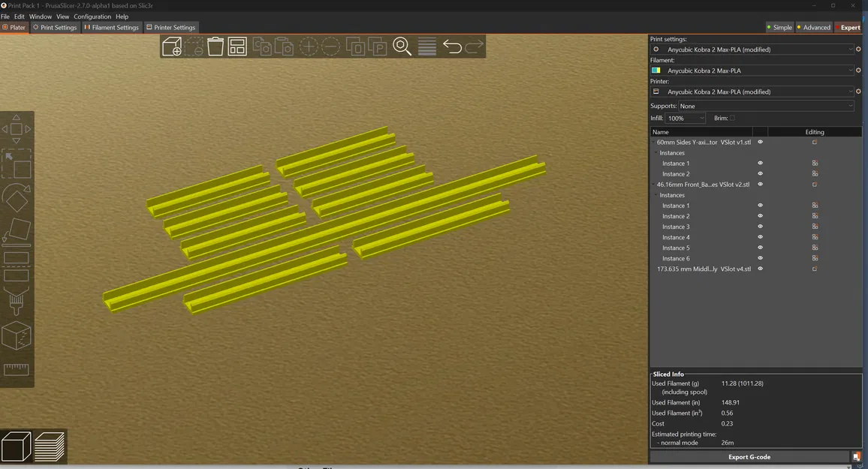Hide Instance 6 of the 46.16mm object

coord(760,258)
